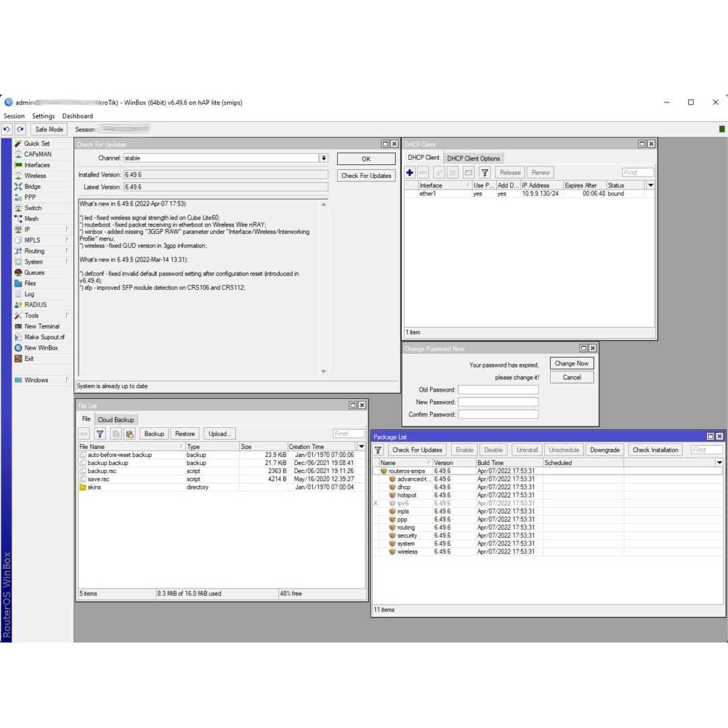The width and height of the screenshot is (728, 728).
Task: Switch to the DHCP Client Options tab
Action: point(473,158)
